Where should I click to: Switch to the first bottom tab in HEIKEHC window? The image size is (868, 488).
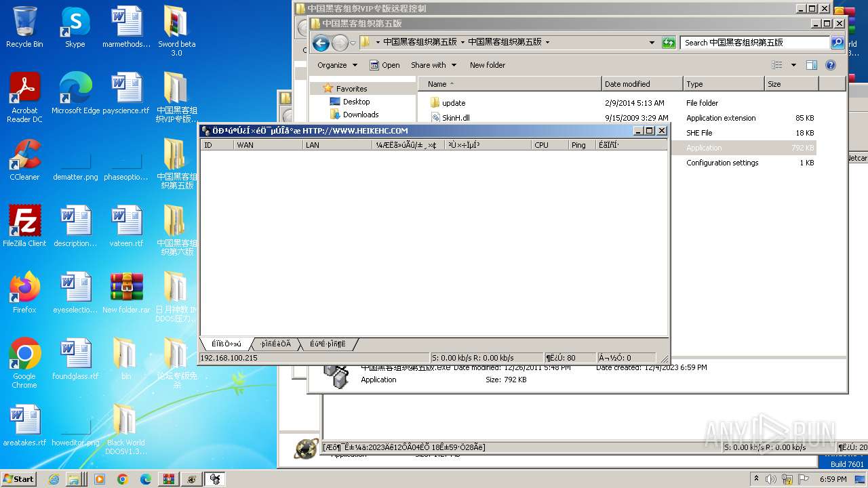(226, 344)
